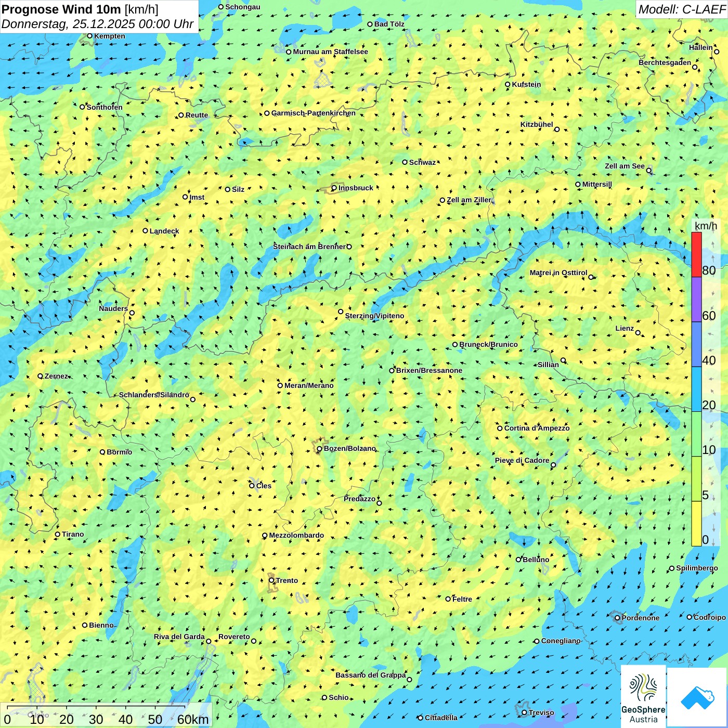Click the 'Bruneck/Brunico' label
Viewport: 728px width, 728px height.
[489, 344]
